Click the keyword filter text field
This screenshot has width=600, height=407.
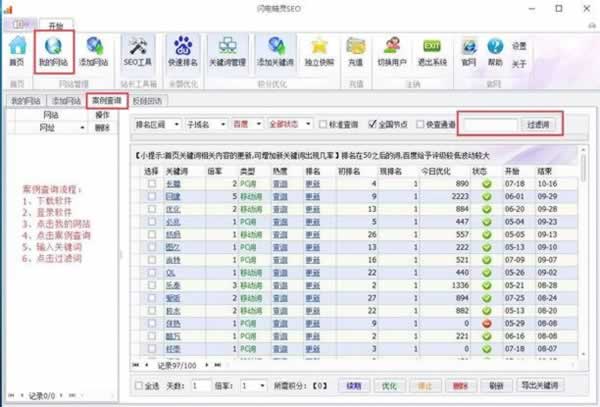(x=491, y=124)
